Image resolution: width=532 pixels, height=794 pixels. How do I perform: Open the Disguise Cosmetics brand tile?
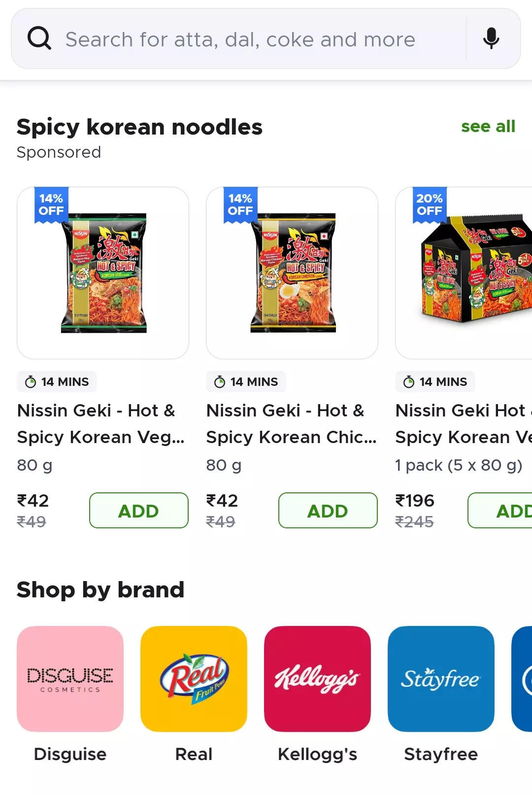[x=70, y=679]
